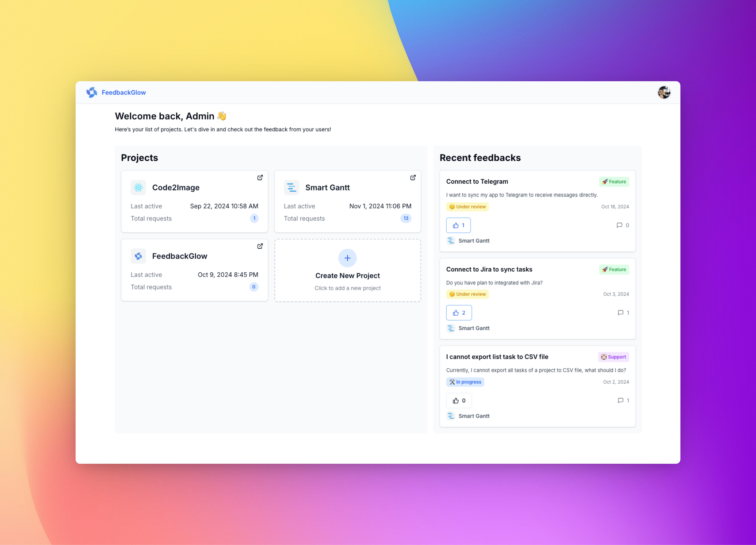
Task: Open comments on Jira sync feedback
Action: 623,313
